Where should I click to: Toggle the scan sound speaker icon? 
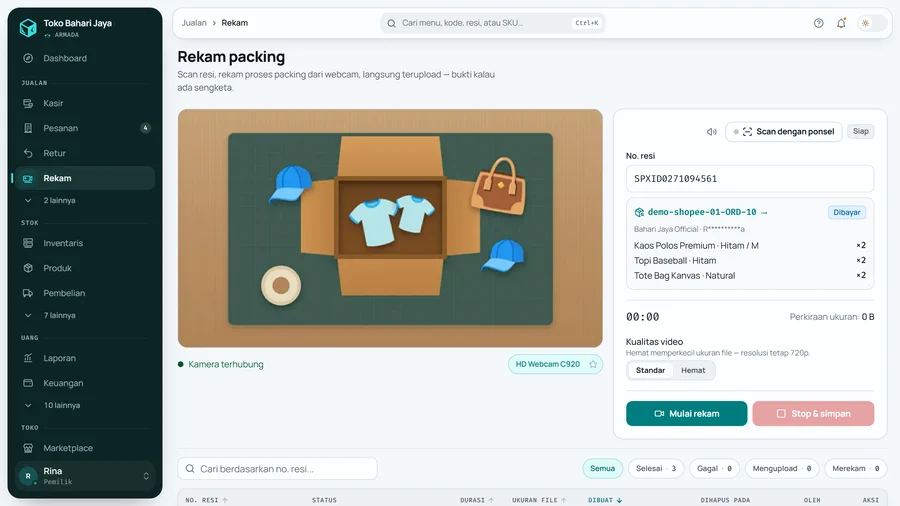pyautogui.click(x=712, y=131)
